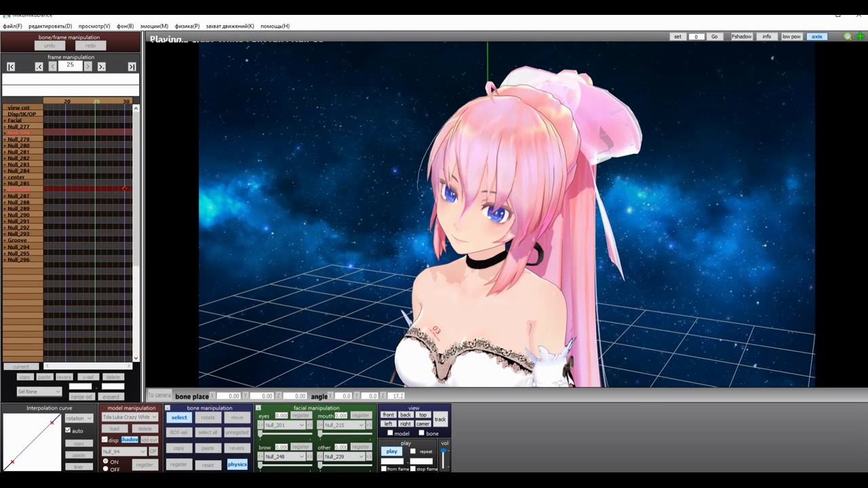Click the axis toggle button
Viewport: 868px width, 488px height.
(x=816, y=37)
